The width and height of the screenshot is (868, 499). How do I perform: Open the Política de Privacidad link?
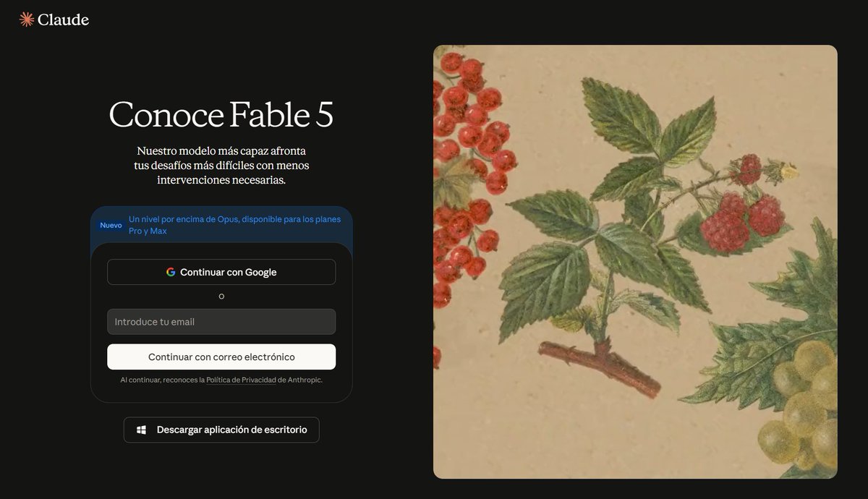(x=241, y=380)
